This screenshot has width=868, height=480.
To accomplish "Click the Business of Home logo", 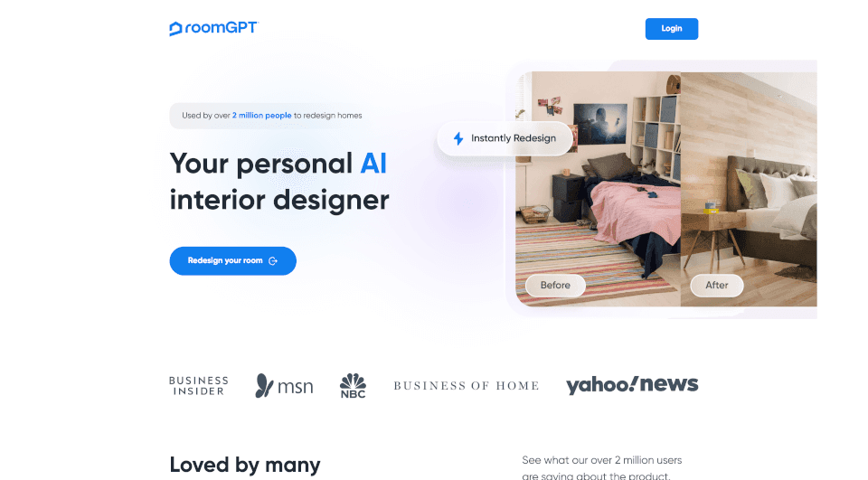I will click(x=467, y=386).
